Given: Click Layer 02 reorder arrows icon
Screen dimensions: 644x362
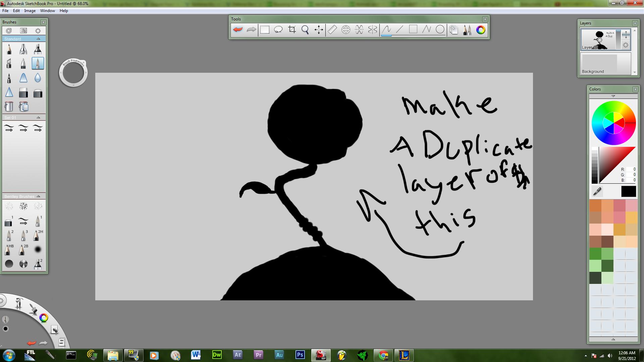Looking at the screenshot, I should click(x=626, y=34).
